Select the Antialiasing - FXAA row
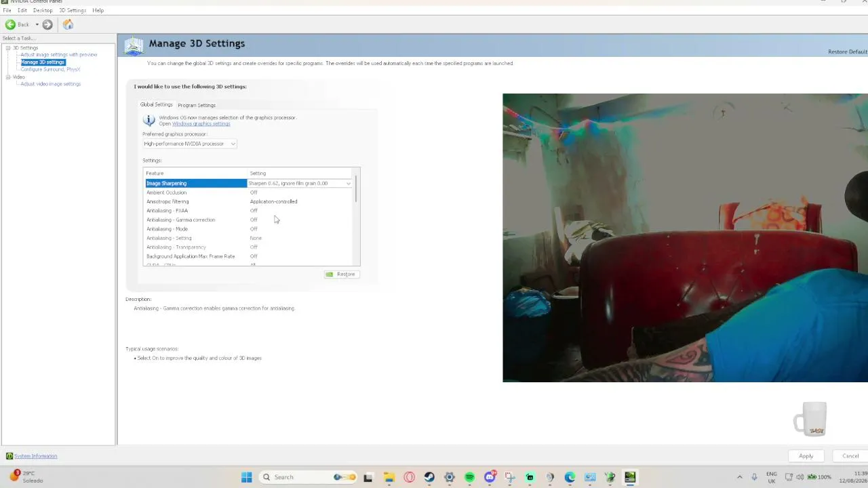Screen dimensions: 868x488 coord(249,211)
